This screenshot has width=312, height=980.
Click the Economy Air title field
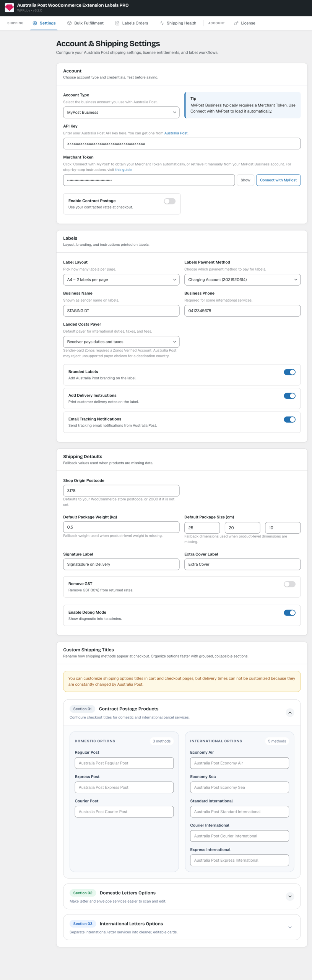pos(239,763)
